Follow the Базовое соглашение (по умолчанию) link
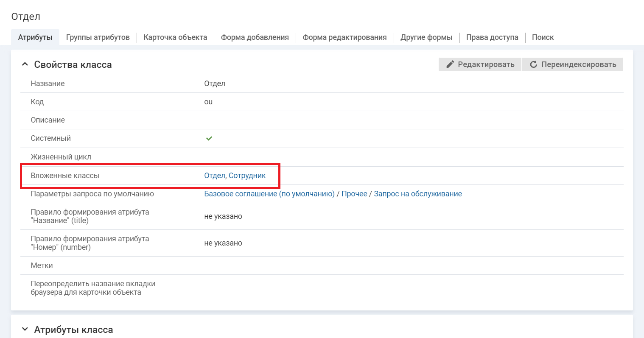 coord(269,194)
